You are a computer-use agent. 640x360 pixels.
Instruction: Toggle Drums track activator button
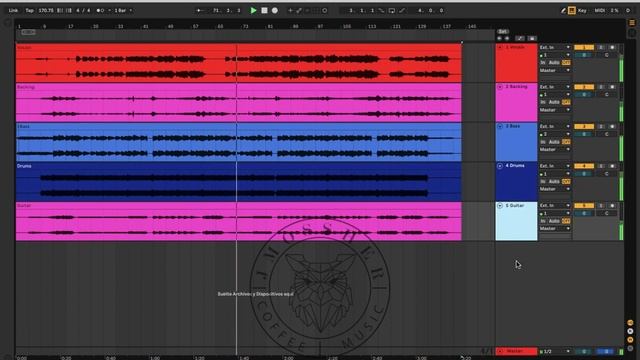584,166
